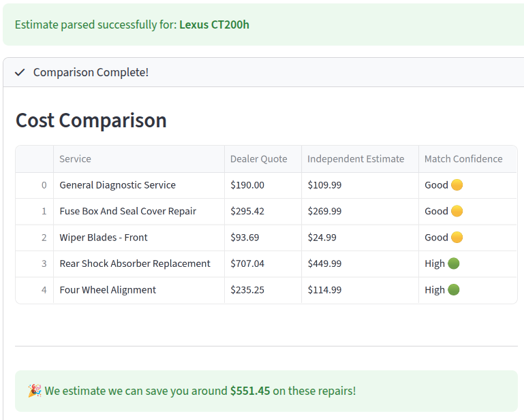Select the $269.99 Fuse Box estimate cell
The image size is (524, 420).
(360, 211)
